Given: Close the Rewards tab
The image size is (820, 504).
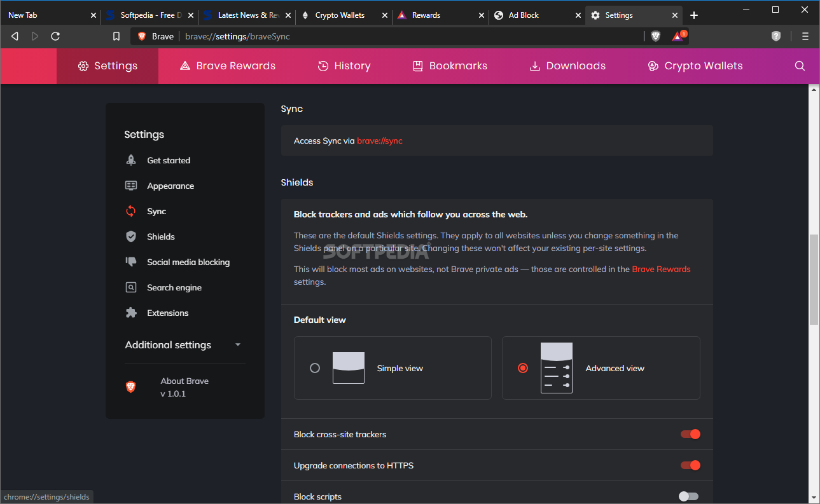Looking at the screenshot, I should (x=481, y=15).
